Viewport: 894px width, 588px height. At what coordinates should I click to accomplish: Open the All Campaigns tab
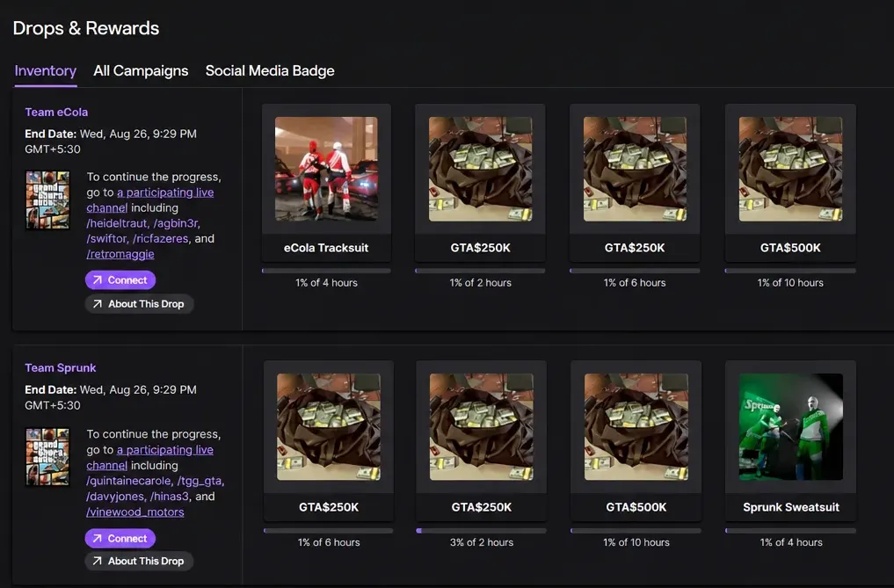[x=141, y=70]
